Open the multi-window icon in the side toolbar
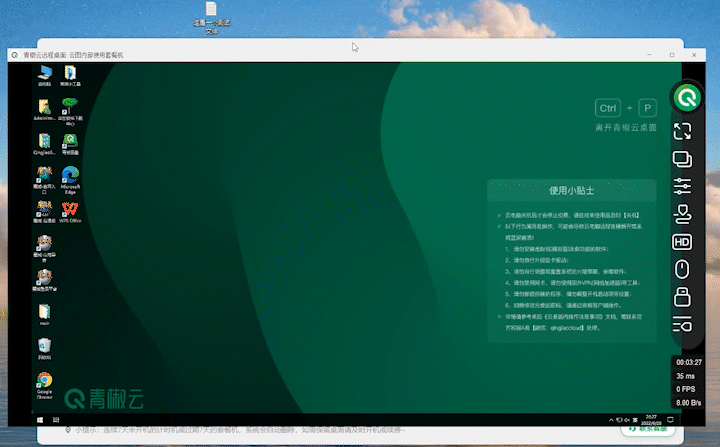Viewport: 720px width, 447px height. 682,159
